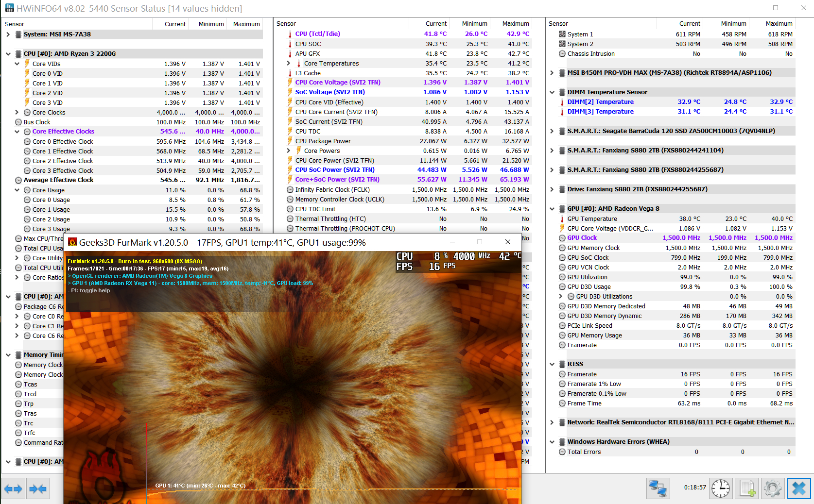Screen dimensions: 814x504
Task: Expand the GPU D3D Utilizations row
Action: pyautogui.click(x=560, y=296)
